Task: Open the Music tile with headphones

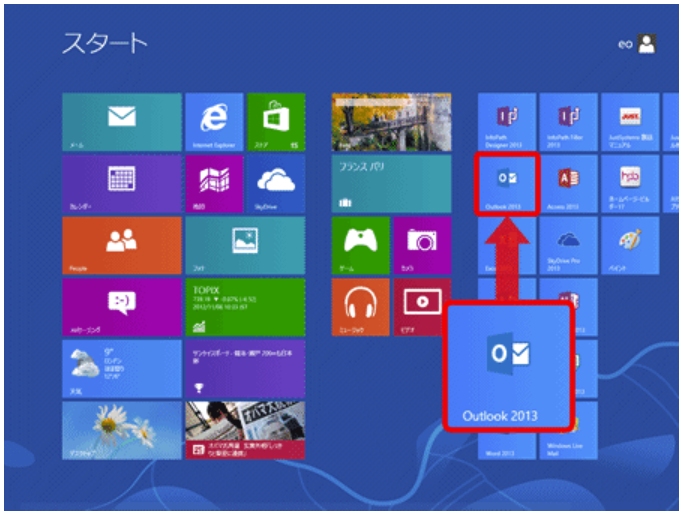Action: pos(360,307)
